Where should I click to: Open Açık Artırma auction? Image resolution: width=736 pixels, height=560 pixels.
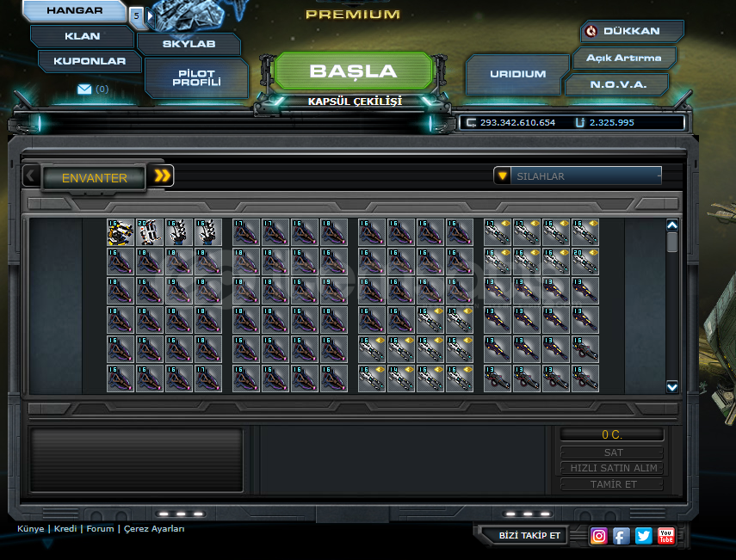pos(624,58)
